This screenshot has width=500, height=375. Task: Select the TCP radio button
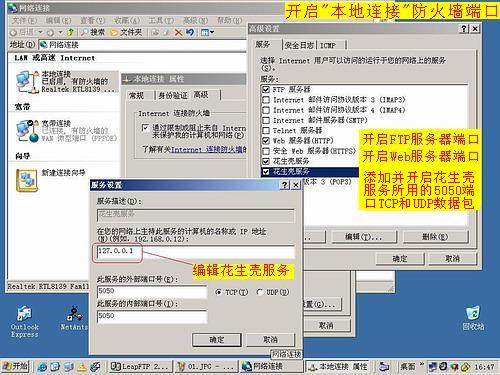coord(219,292)
